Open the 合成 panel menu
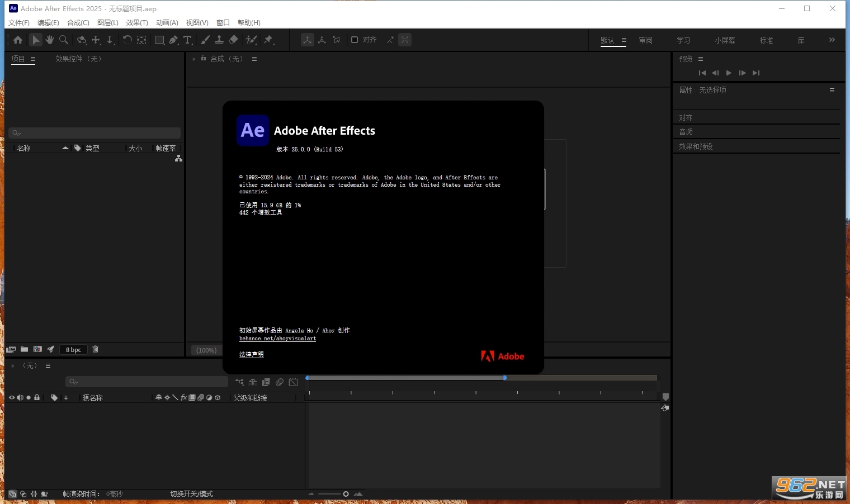The width and height of the screenshot is (850, 504). 254,59
